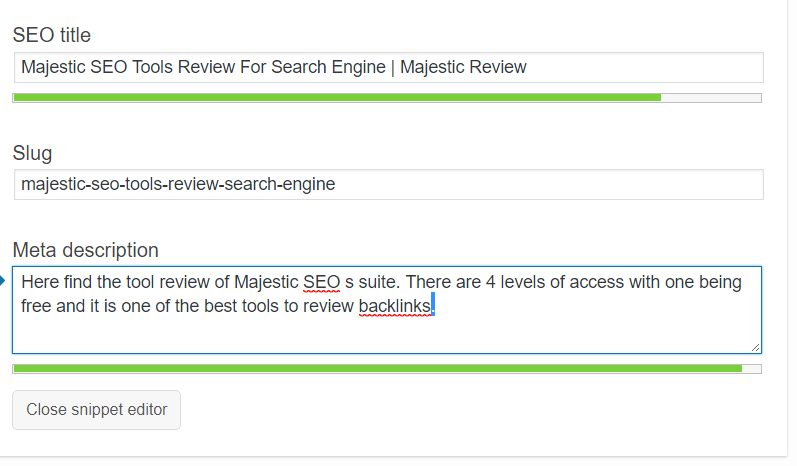Click the Slug label
Image resolution: width=797 pixels, height=466 pixels.
[x=32, y=153]
